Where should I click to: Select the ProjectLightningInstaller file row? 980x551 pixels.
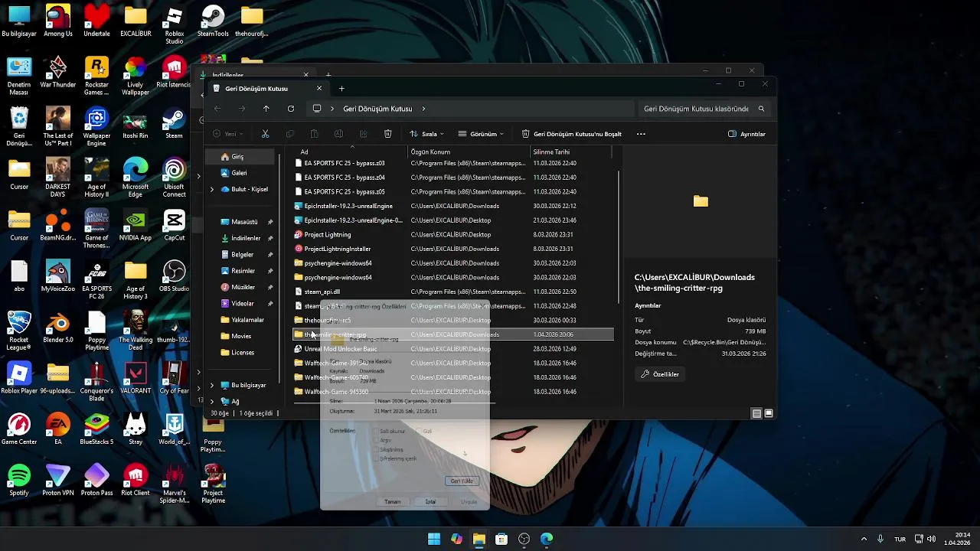(453, 249)
